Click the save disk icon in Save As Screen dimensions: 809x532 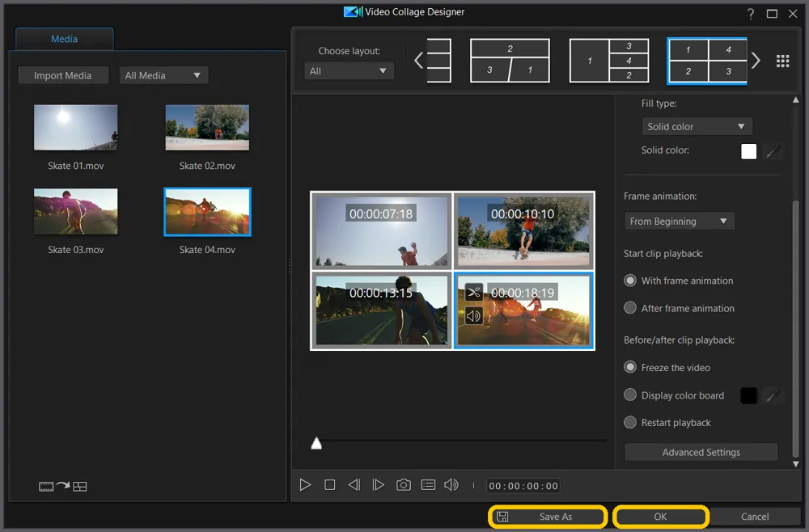502,517
